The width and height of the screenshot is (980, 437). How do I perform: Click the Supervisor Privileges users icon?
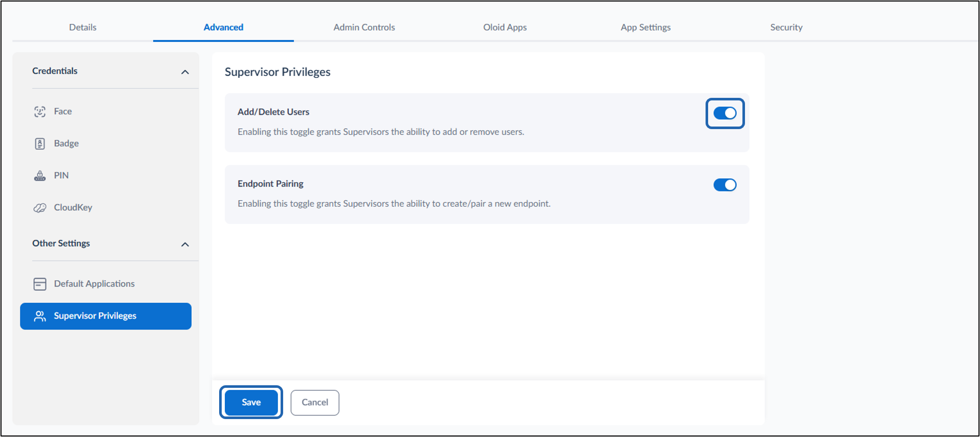click(x=40, y=316)
